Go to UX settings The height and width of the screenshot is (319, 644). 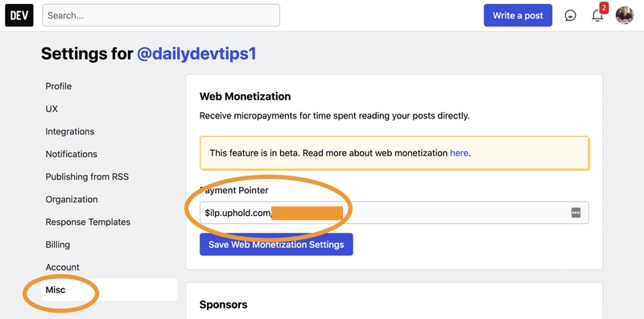click(x=52, y=109)
